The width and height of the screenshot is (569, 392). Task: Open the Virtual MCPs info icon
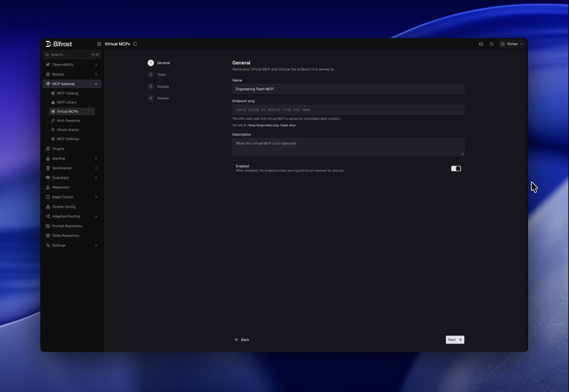point(135,44)
